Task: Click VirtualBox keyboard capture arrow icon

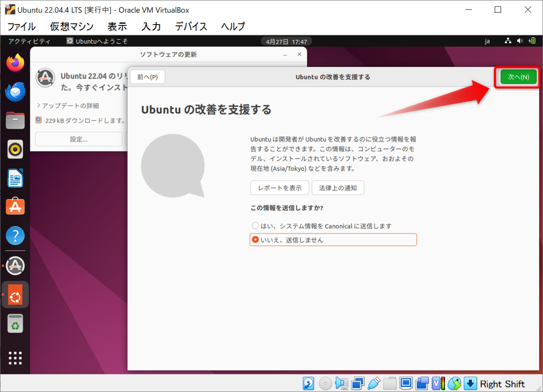Action: pyautogui.click(x=471, y=384)
